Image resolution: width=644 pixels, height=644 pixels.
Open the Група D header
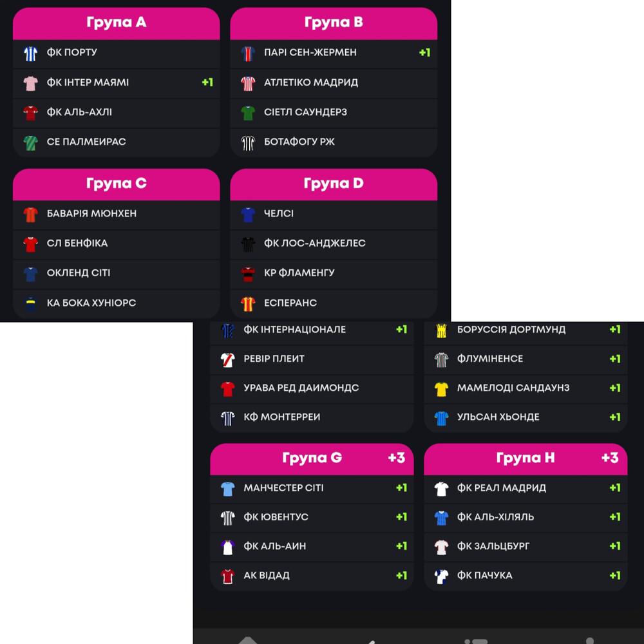click(334, 184)
